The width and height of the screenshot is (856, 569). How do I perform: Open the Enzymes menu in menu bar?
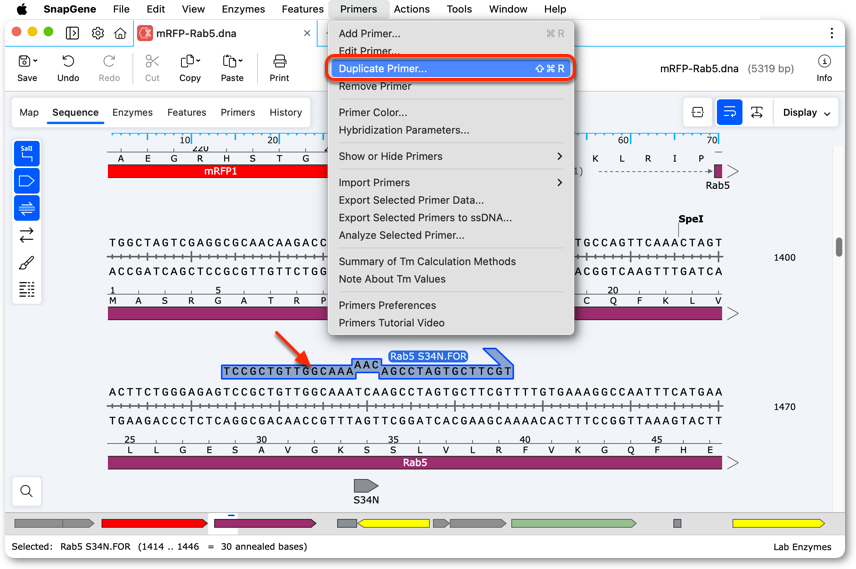pyautogui.click(x=243, y=9)
